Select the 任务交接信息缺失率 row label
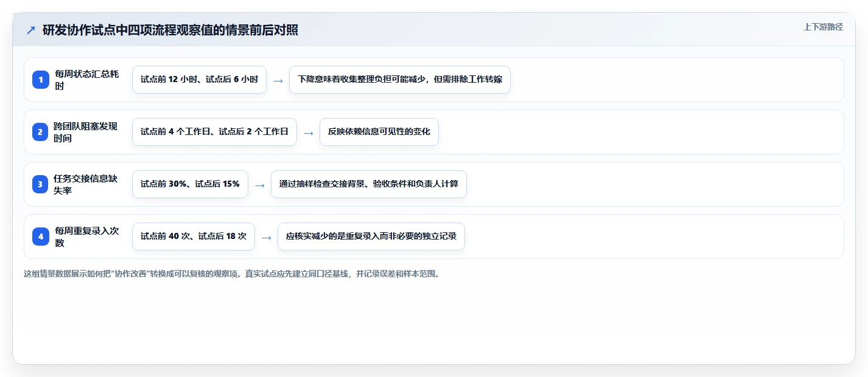 tap(86, 184)
